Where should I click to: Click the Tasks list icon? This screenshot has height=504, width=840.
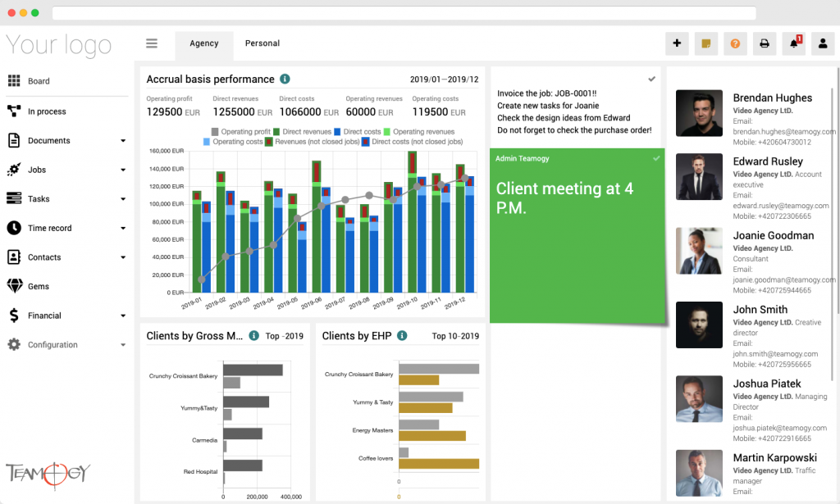[14, 198]
